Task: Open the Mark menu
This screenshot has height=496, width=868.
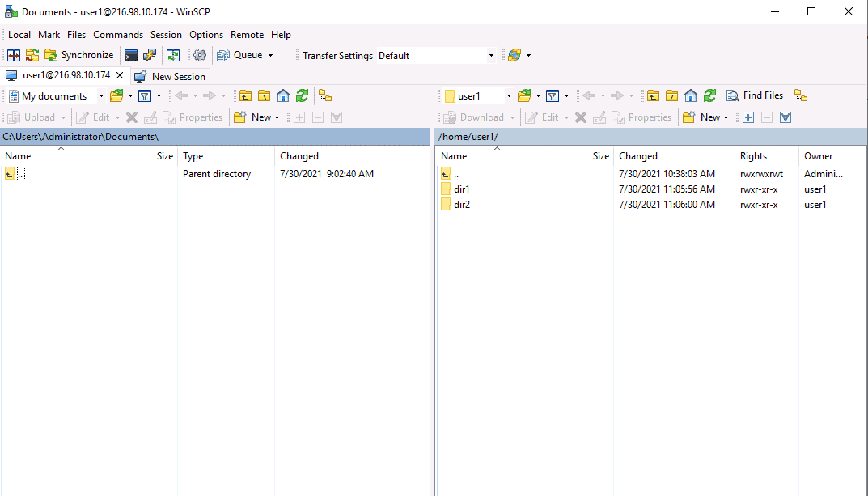Action: (49, 34)
